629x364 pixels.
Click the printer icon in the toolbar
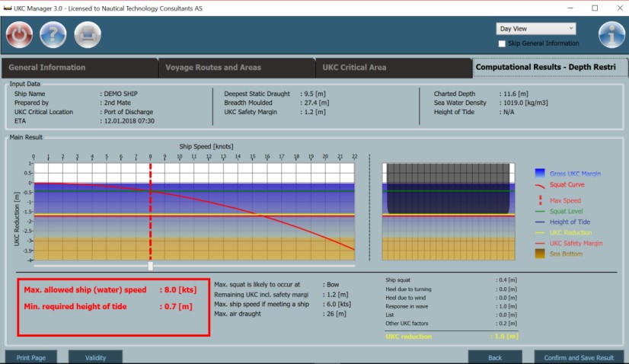coord(88,35)
